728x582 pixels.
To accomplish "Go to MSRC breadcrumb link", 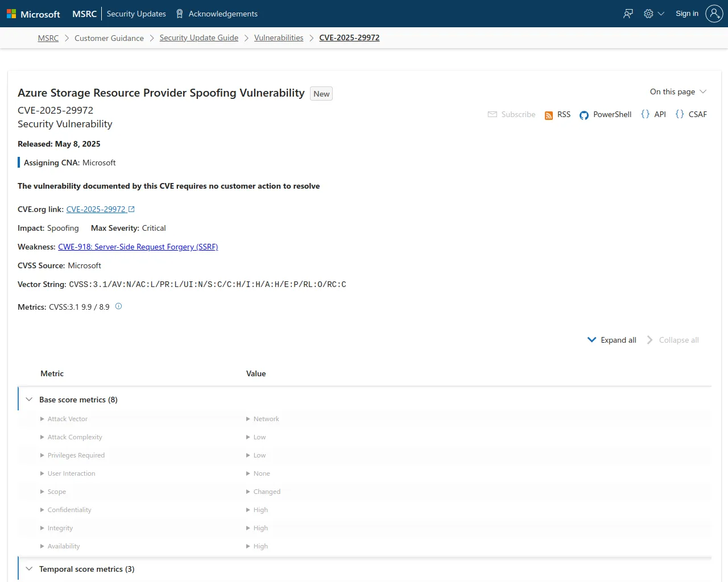I will tap(48, 38).
